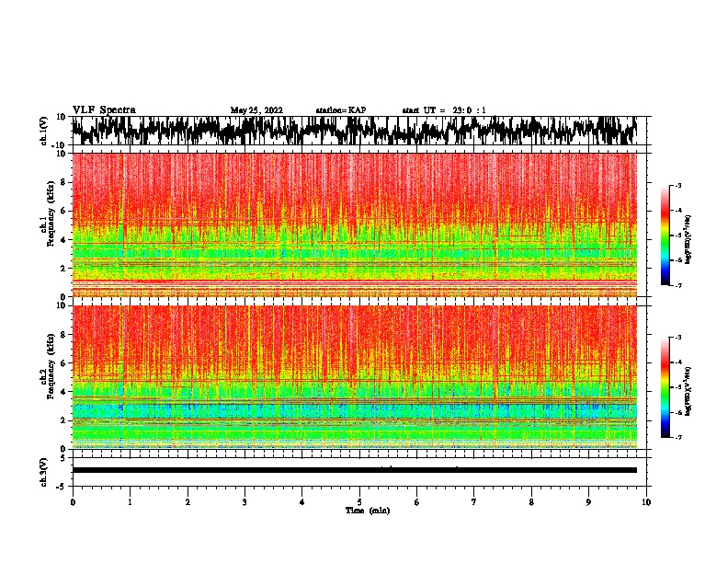Click the "2" kHz tick on ch.2 spectrogram
The width and height of the screenshot is (728, 563).
(63, 420)
